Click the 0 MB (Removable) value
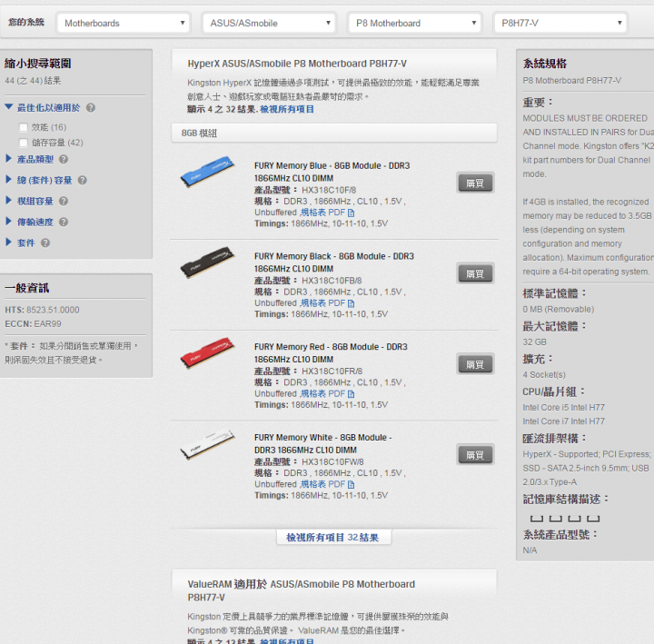This screenshot has height=644, width=654. (558, 310)
